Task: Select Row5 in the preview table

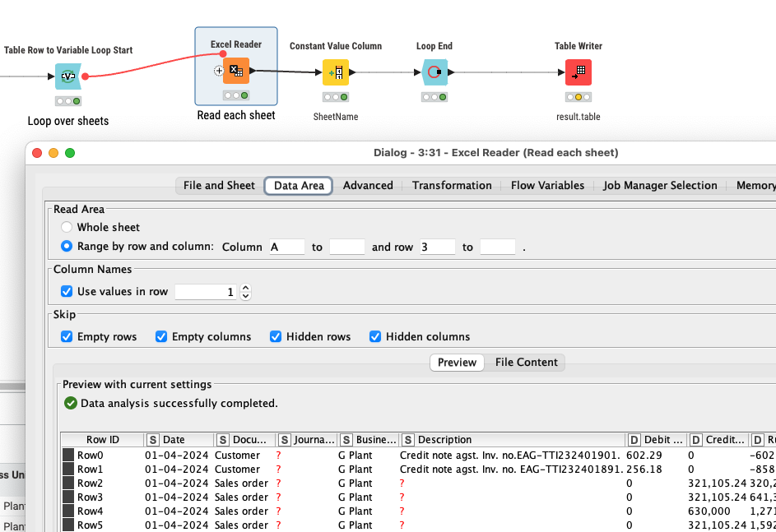Action: point(90,525)
